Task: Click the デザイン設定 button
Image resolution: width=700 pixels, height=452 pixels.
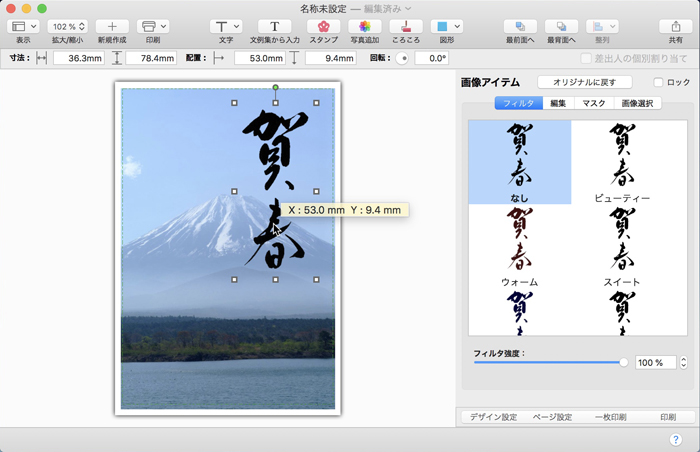Action: (x=493, y=417)
